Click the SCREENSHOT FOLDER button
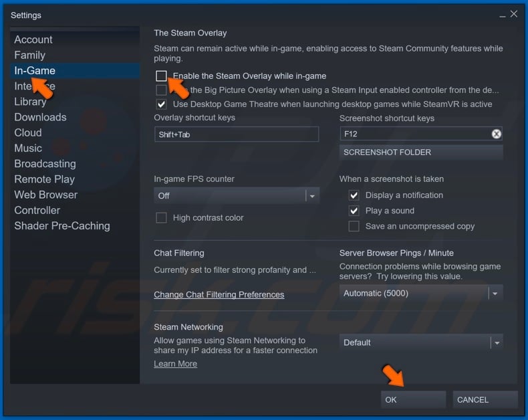The height and width of the screenshot is (420, 528). (421, 152)
